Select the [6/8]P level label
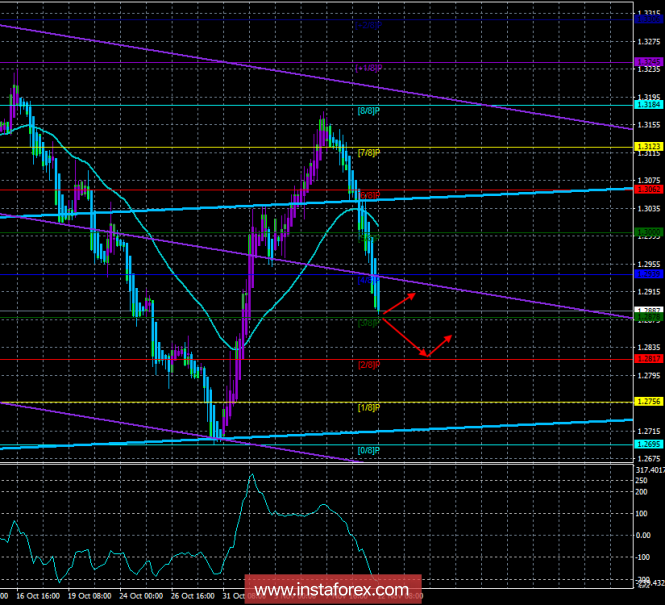 point(369,195)
